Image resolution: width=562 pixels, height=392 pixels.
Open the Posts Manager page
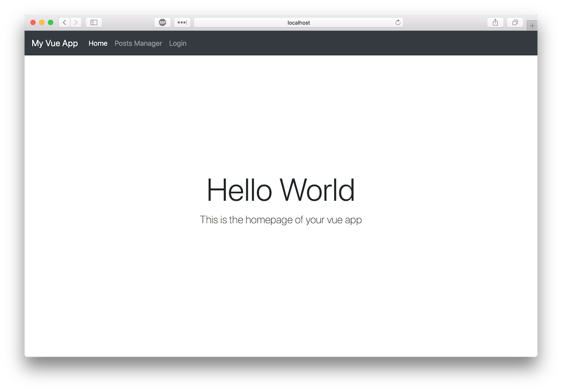tap(138, 43)
